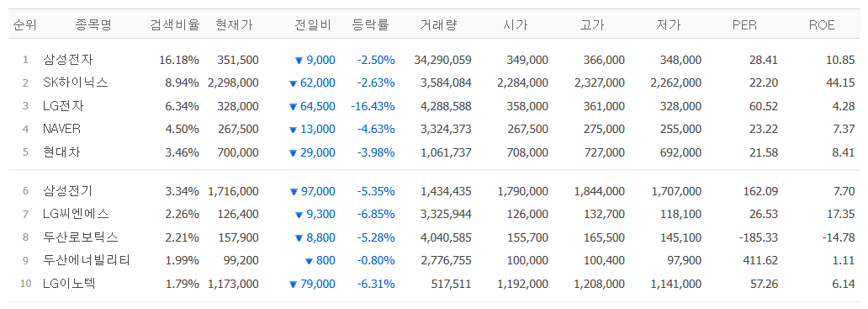Open the 삼성전기 stock link
Screen dimensions: 868x309
click(x=68, y=191)
